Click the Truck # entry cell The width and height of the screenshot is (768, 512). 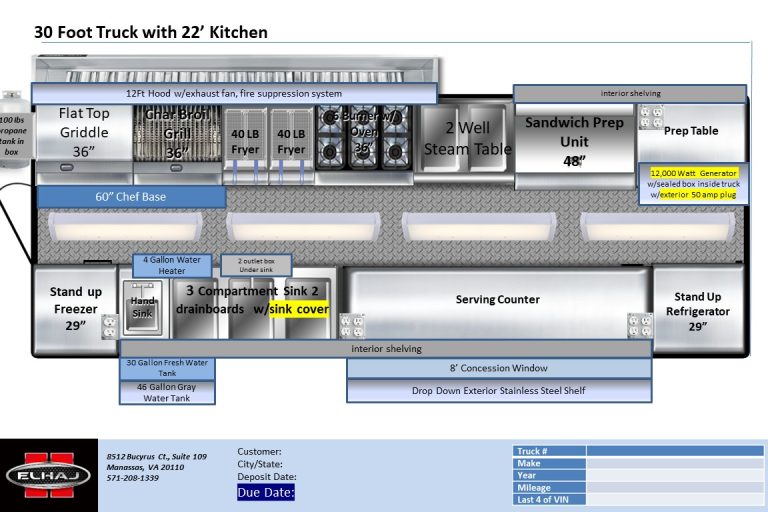click(x=675, y=451)
